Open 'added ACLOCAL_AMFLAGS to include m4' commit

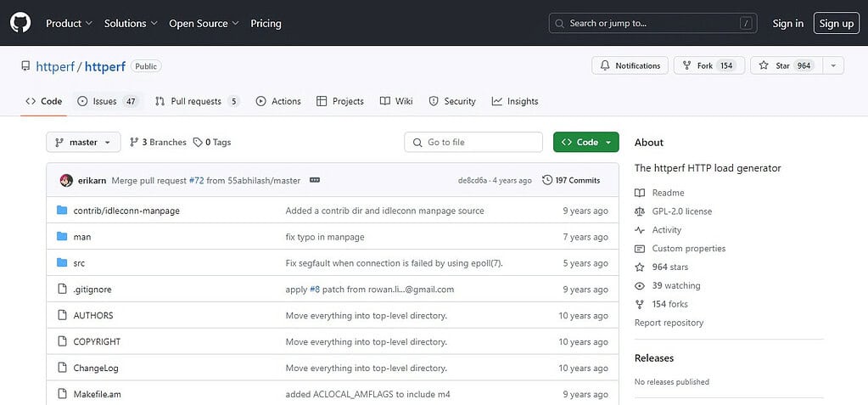(x=367, y=395)
